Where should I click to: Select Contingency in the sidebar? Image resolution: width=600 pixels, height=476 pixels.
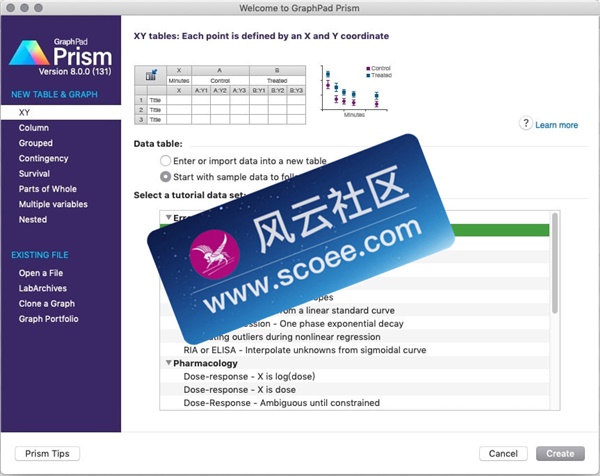(43, 158)
